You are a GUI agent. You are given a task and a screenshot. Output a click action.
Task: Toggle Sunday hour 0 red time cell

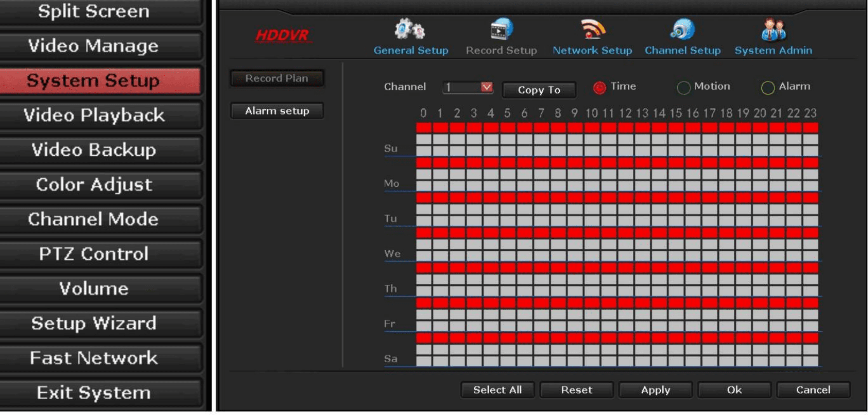tap(424, 128)
